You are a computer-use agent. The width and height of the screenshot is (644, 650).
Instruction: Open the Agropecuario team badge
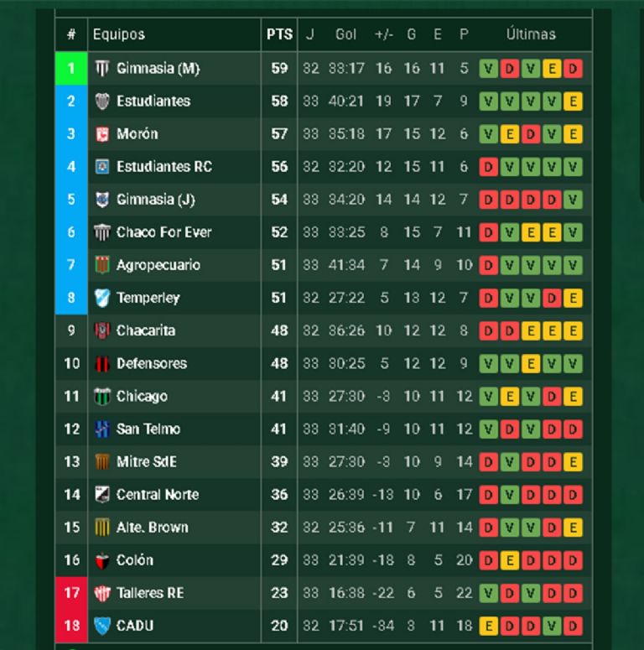pos(102,265)
